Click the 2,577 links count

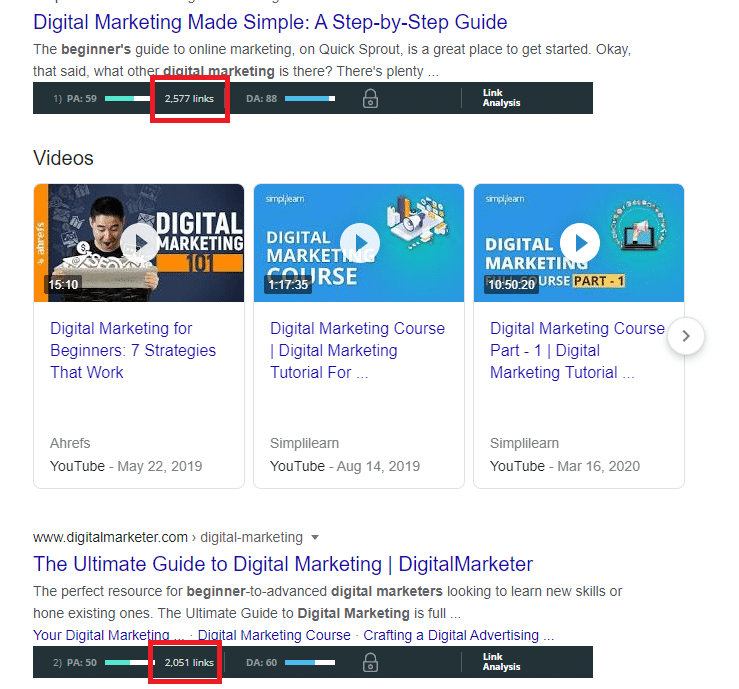point(189,98)
